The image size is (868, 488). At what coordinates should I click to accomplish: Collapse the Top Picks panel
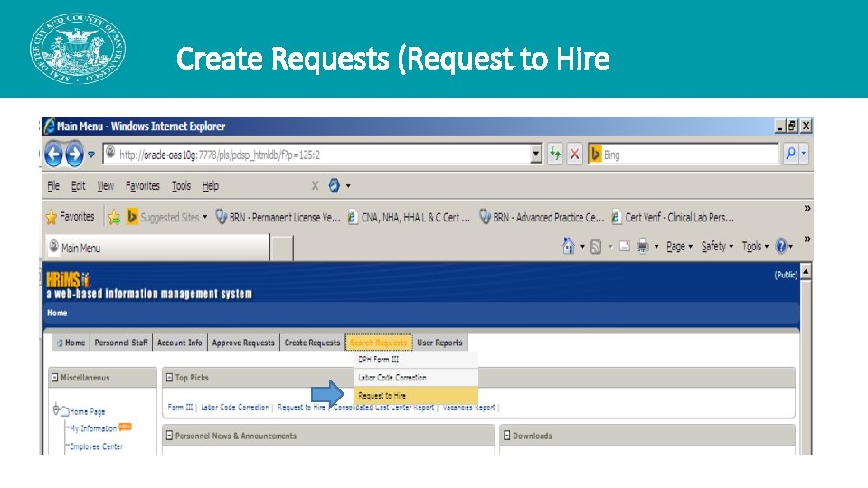click(169, 378)
